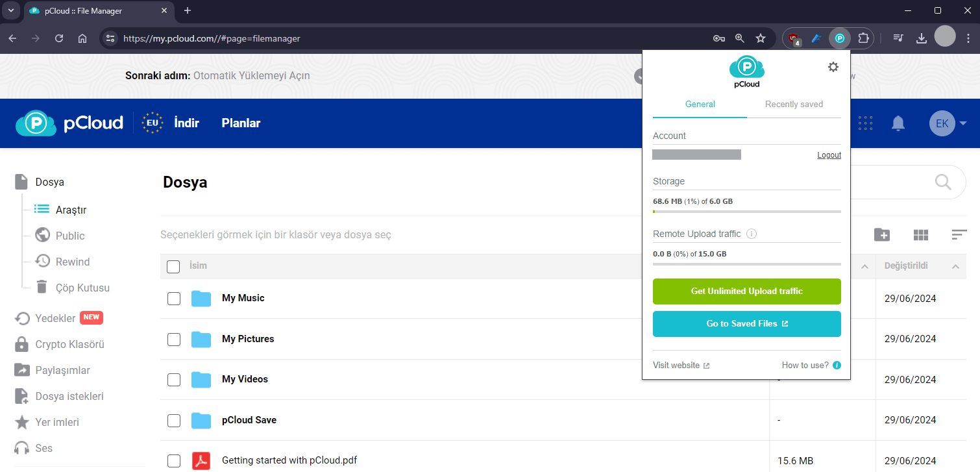The image size is (980, 472).
Task: Select Araştır in the sidebar
Action: 60,210
